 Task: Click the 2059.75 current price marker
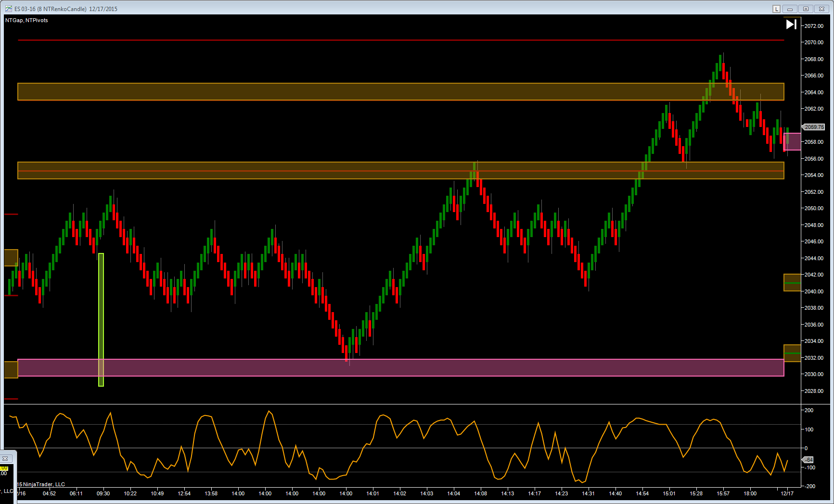(814, 127)
